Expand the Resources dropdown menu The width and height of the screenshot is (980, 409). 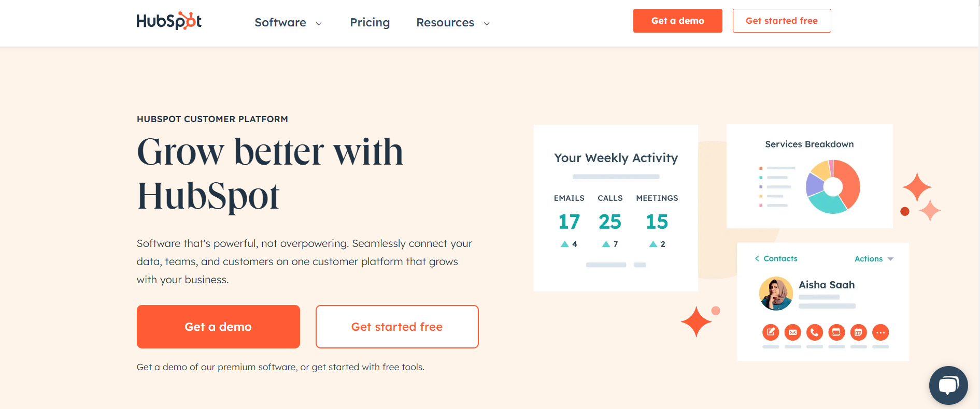(453, 23)
